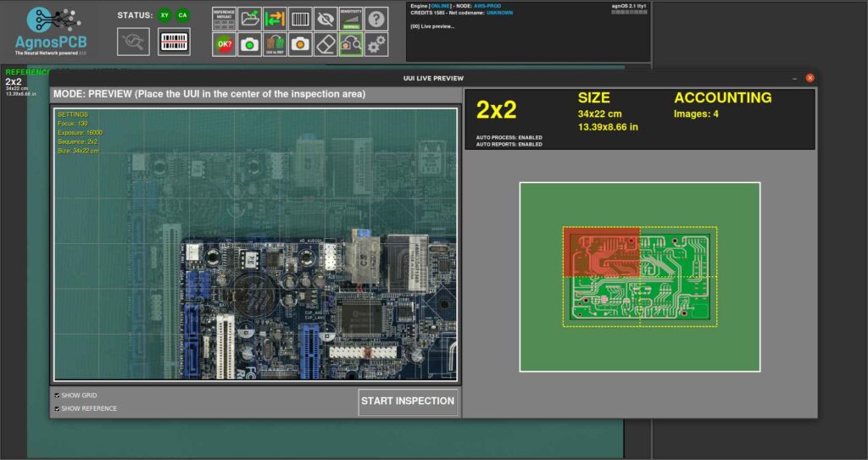The height and width of the screenshot is (460, 868).
Task: Uncheck the Show Reference checkbox
Action: pos(57,408)
